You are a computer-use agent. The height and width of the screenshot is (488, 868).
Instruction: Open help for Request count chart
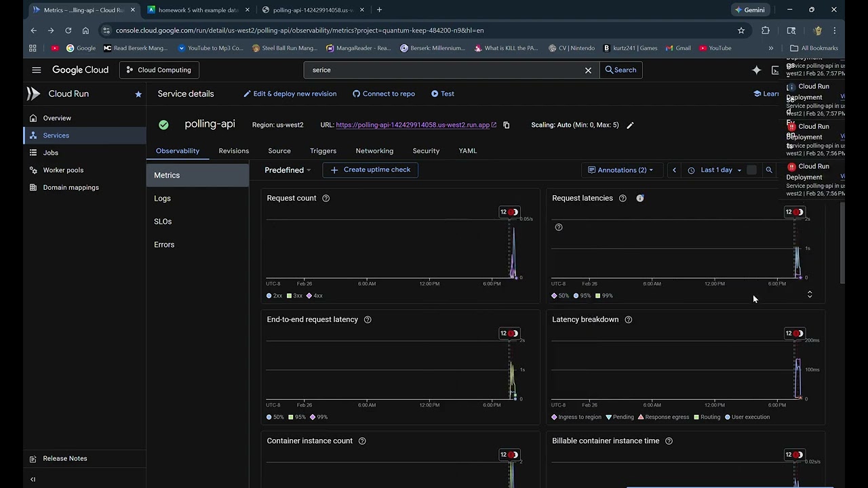pyautogui.click(x=326, y=198)
